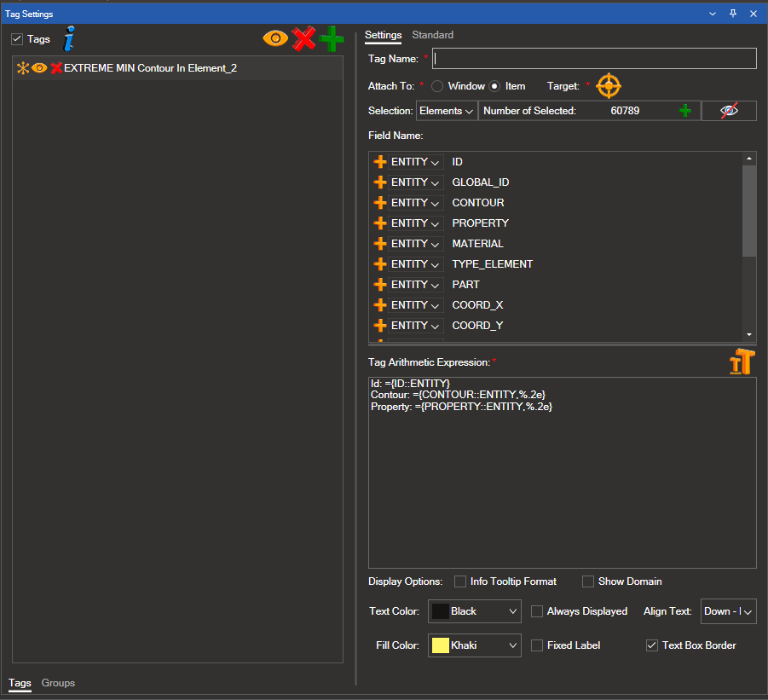
Task: Open the Align Text dropdown
Action: pyautogui.click(x=729, y=611)
